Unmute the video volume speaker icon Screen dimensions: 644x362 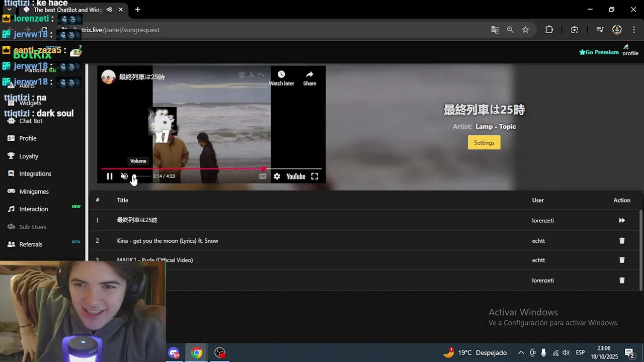124,176
